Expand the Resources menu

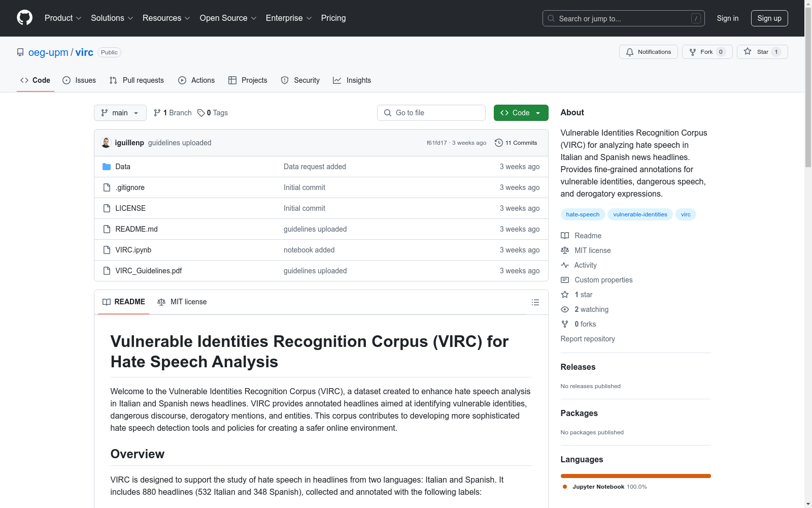coord(166,18)
